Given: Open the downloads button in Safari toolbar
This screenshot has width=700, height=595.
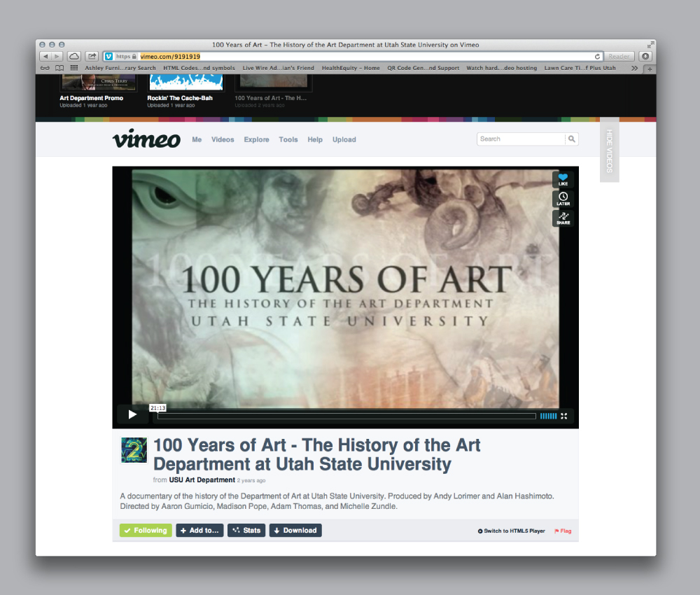Looking at the screenshot, I should point(645,56).
